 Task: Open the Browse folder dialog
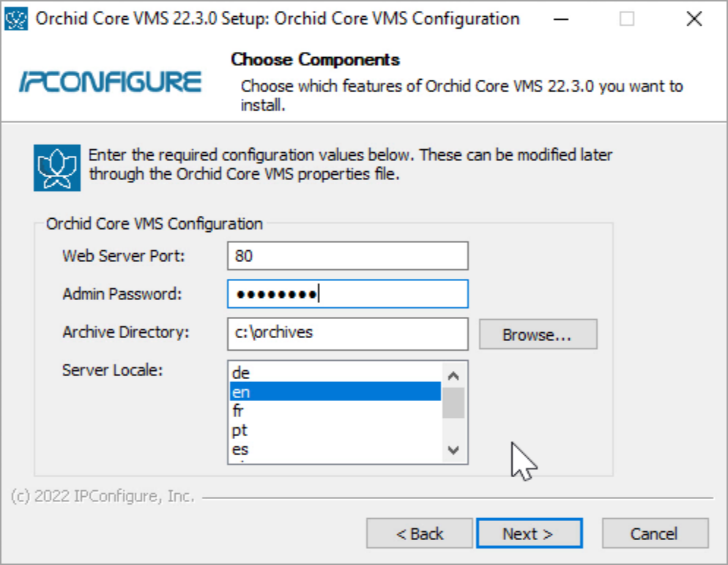(538, 334)
